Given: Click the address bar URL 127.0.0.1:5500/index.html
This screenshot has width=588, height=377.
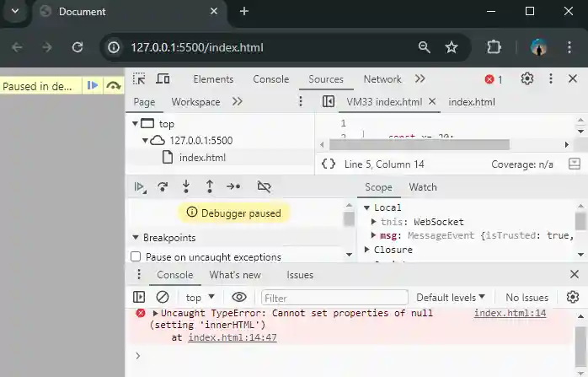Looking at the screenshot, I should point(197,48).
